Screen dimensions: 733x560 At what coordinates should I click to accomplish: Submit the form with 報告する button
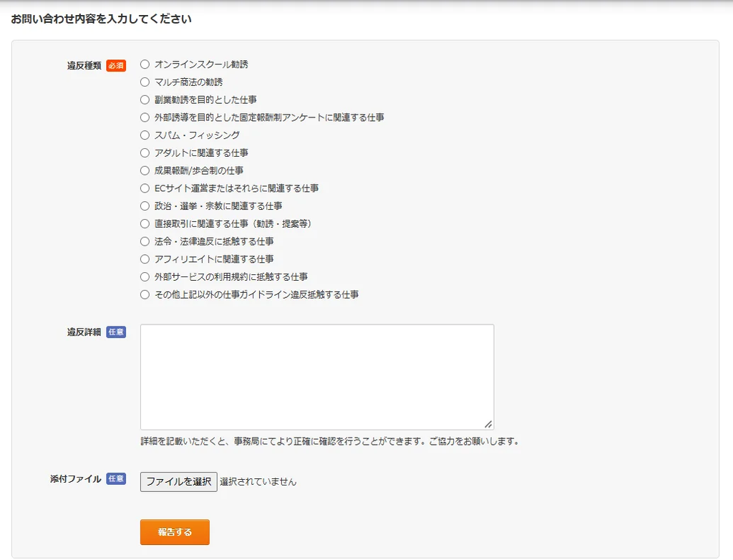click(x=175, y=532)
